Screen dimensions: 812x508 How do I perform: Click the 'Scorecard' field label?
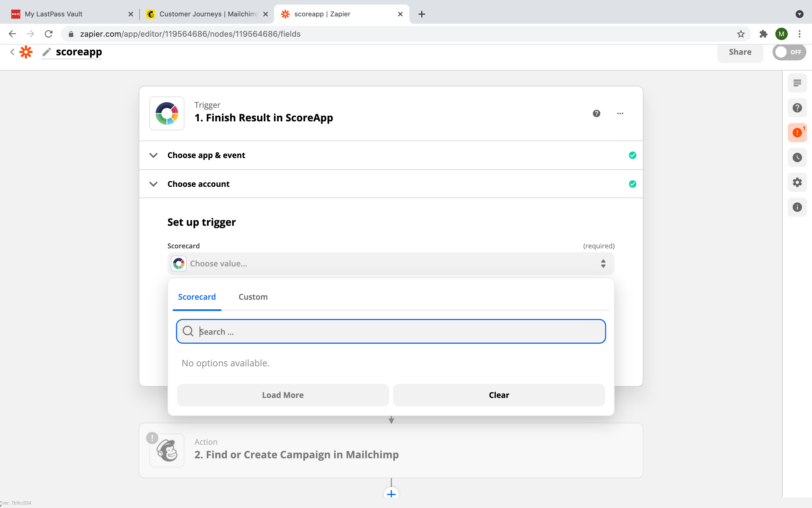[x=184, y=246]
